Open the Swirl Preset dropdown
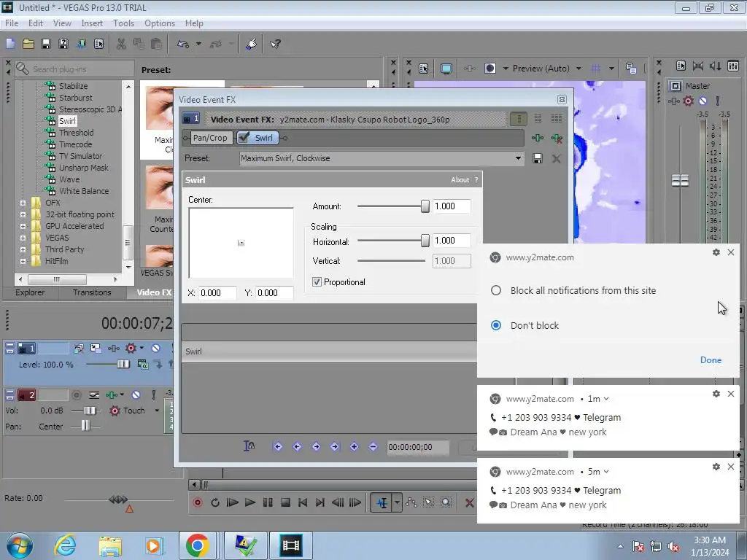 point(518,158)
